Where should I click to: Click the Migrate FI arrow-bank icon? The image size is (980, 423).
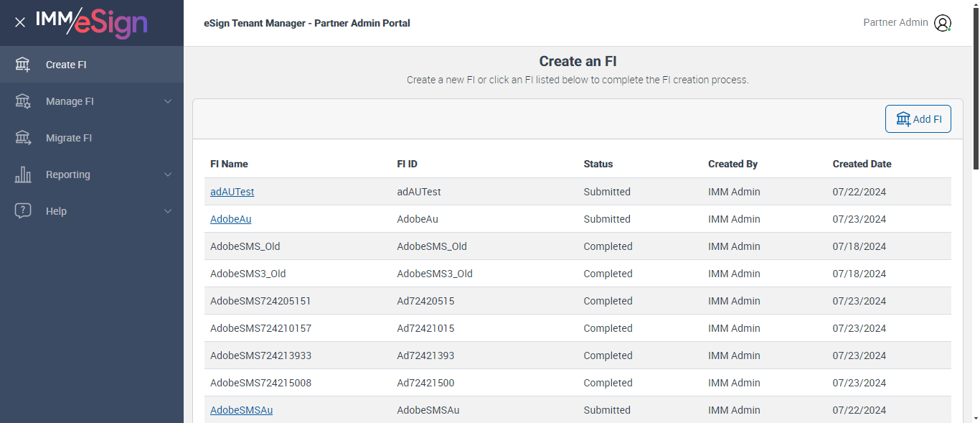point(23,138)
